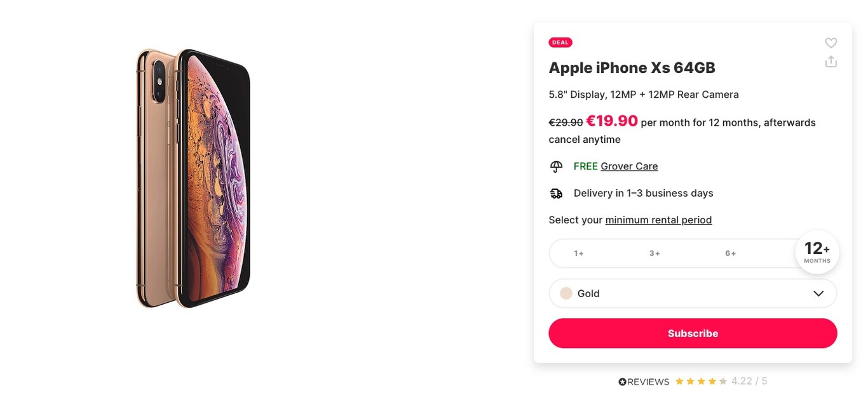Click the REVIEWS logo under the card
Image resolution: width=868 pixels, height=405 pixels.
click(644, 382)
